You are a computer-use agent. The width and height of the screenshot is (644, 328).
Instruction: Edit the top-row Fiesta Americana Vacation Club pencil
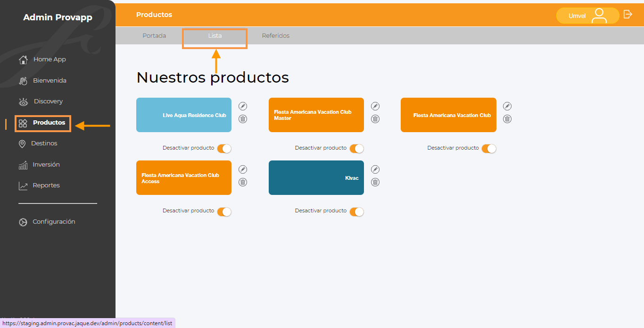[507, 106]
